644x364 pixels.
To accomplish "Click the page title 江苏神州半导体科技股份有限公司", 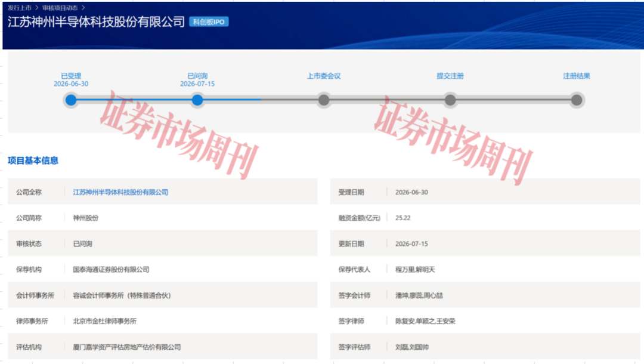I will (x=96, y=21).
